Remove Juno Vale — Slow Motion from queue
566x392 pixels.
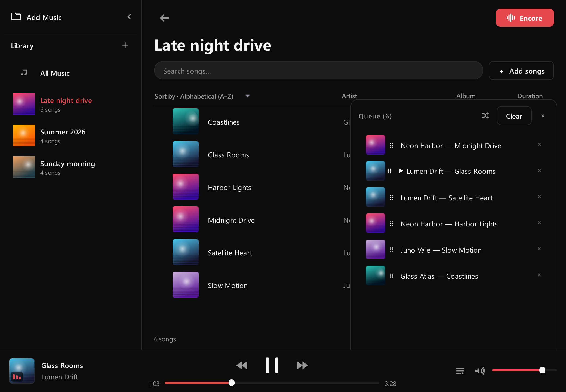[539, 249]
